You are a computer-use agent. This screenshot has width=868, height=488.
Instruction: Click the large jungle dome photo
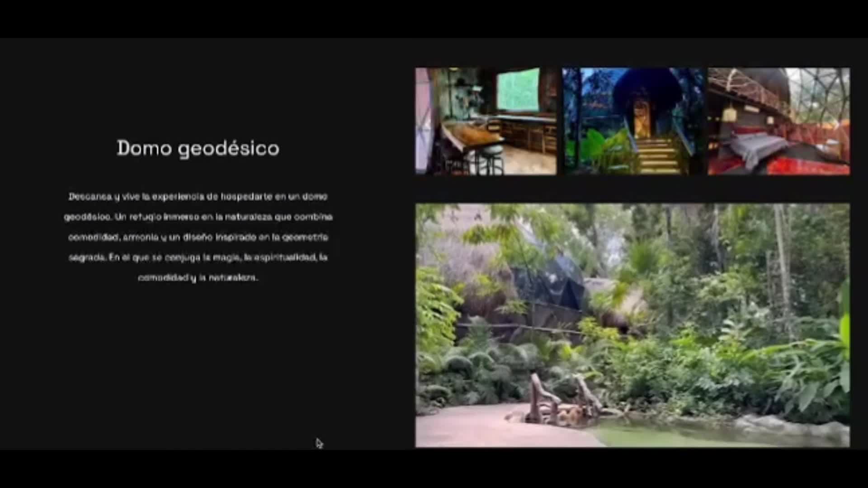632,325
